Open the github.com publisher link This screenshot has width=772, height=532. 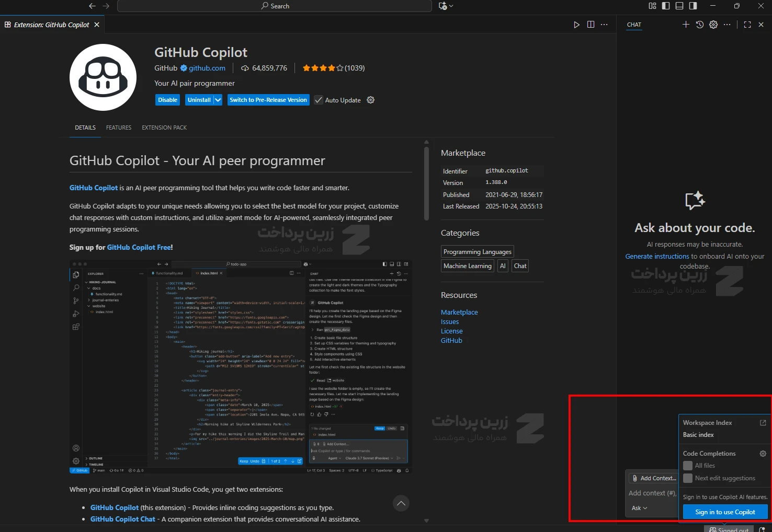tap(207, 68)
